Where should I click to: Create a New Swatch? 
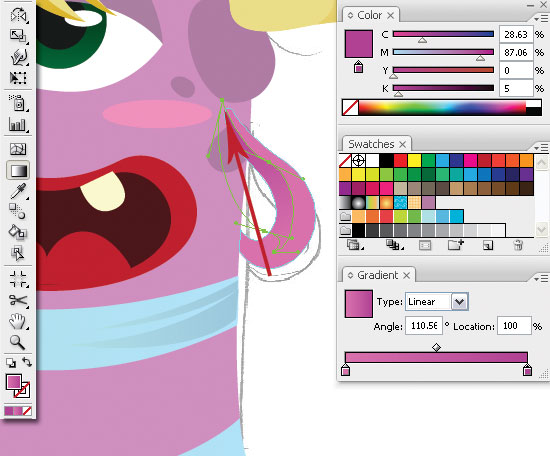tap(488, 245)
